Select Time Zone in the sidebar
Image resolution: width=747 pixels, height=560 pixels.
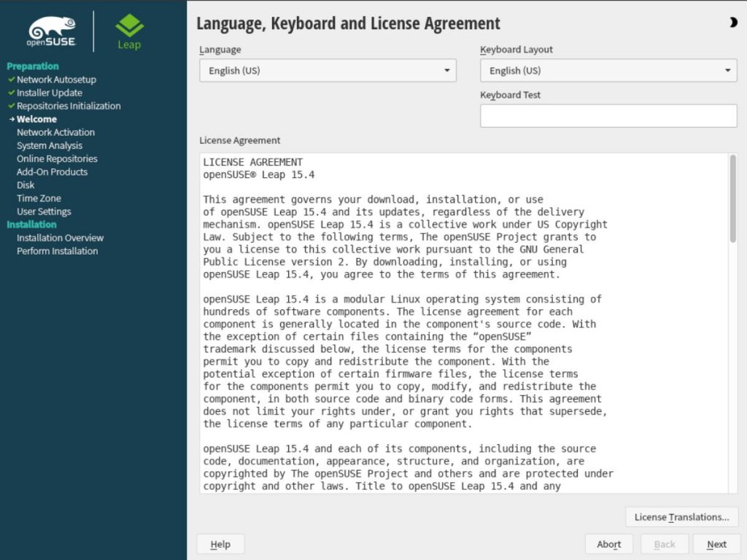[38, 198]
